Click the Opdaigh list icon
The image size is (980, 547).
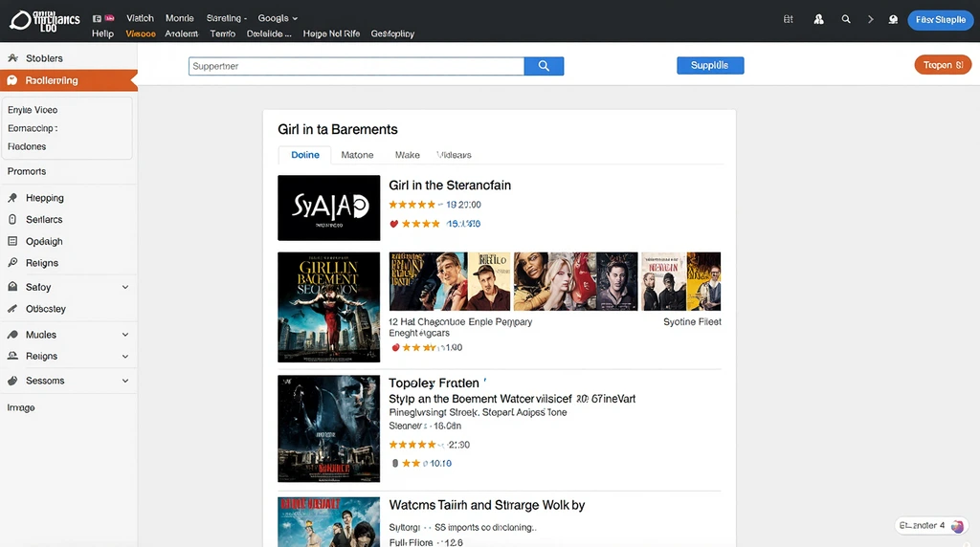point(12,241)
